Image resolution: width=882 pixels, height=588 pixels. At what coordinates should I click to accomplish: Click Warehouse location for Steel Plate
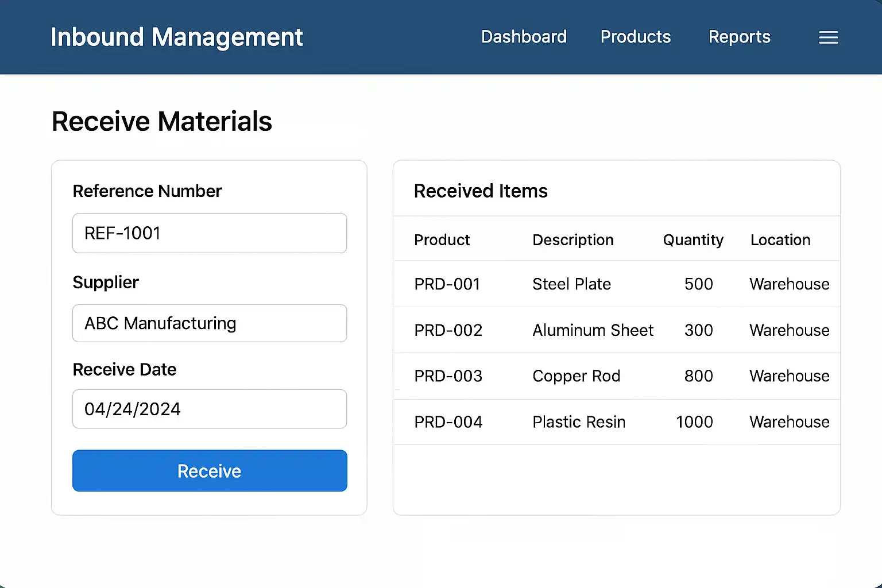tap(789, 284)
